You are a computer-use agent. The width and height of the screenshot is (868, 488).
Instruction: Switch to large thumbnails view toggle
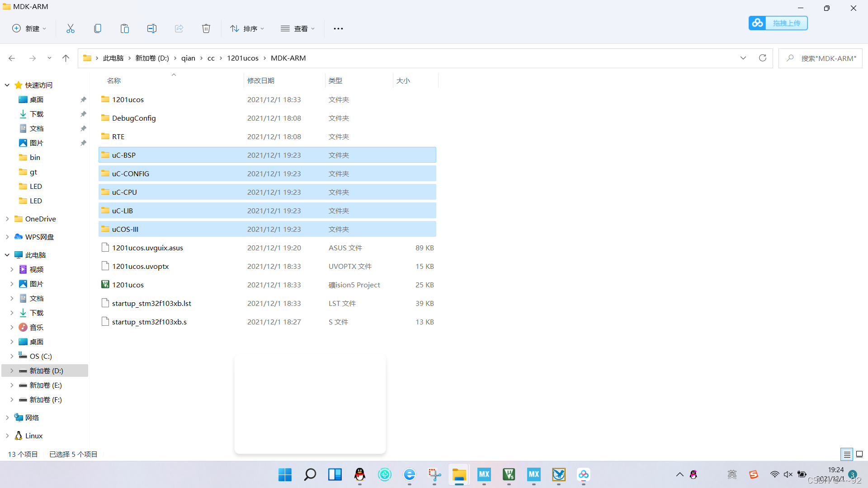(859, 454)
